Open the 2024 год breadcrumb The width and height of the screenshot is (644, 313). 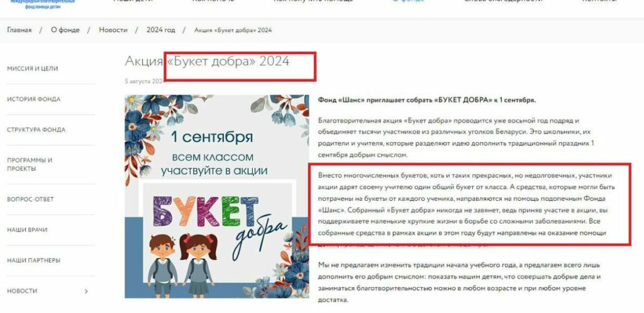pos(160,30)
